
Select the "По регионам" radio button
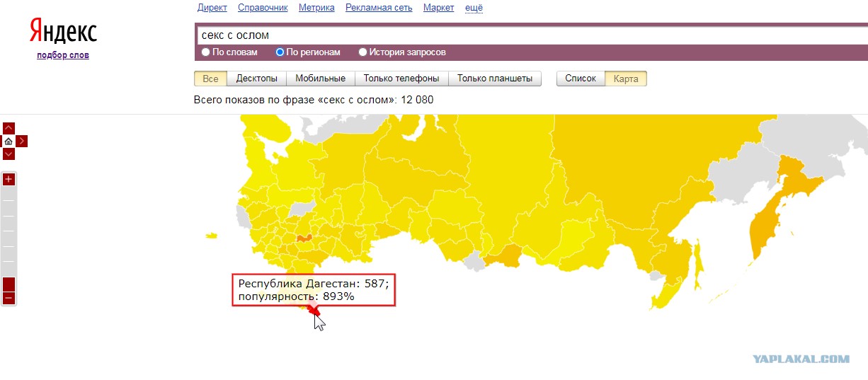(x=280, y=52)
